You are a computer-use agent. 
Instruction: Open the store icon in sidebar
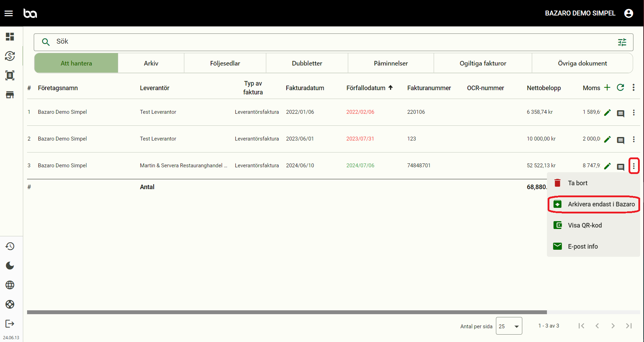tap(10, 95)
